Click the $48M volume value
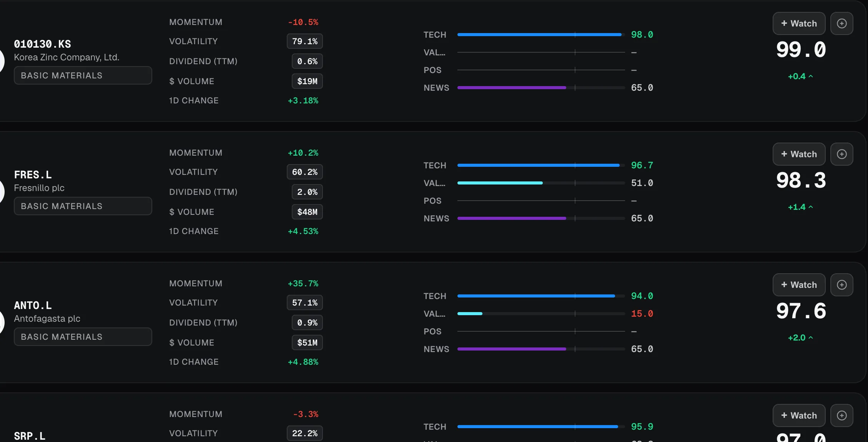The height and width of the screenshot is (442, 868). [x=307, y=212]
